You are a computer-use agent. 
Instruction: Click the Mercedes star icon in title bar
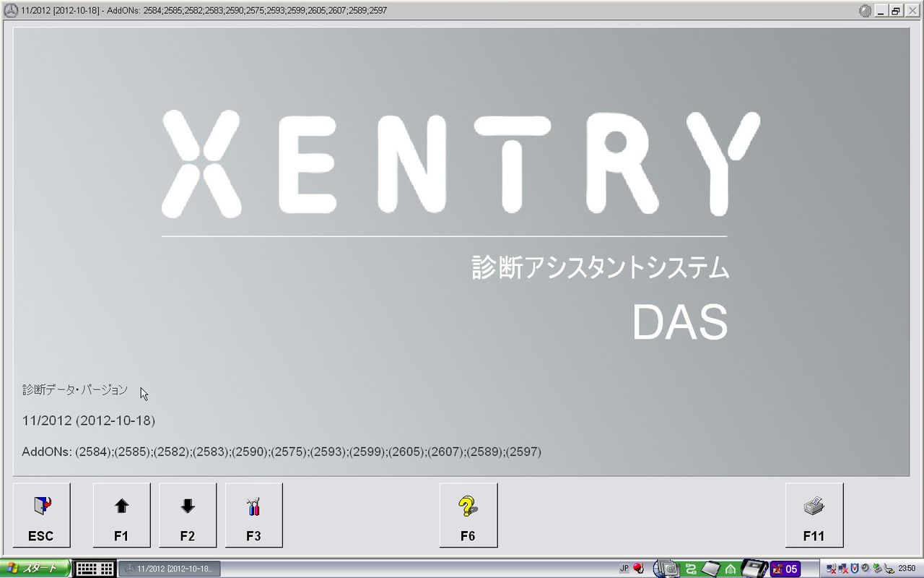click(x=11, y=11)
